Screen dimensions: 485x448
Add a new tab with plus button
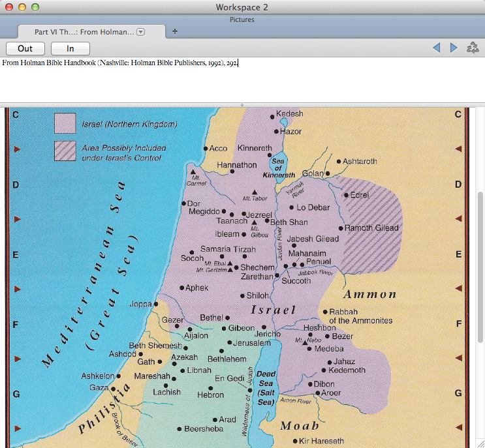pos(175,31)
